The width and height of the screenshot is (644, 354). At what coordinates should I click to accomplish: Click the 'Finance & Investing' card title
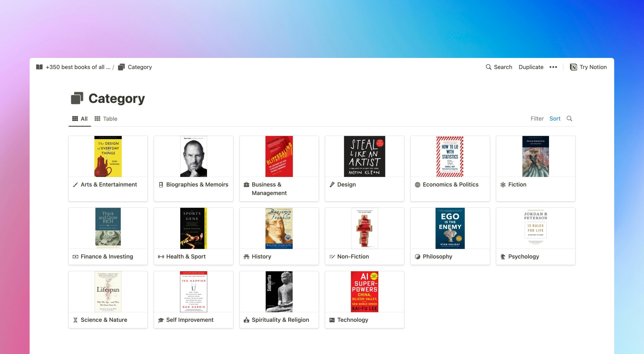107,256
